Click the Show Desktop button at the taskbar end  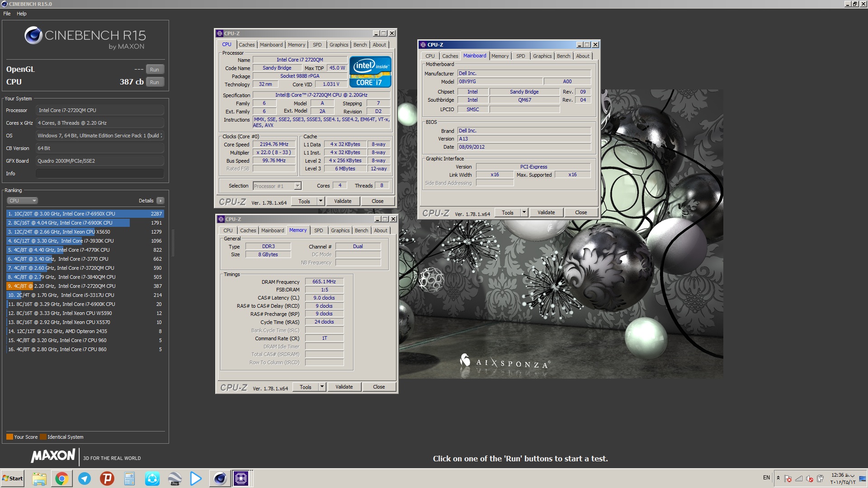pyautogui.click(x=863, y=479)
